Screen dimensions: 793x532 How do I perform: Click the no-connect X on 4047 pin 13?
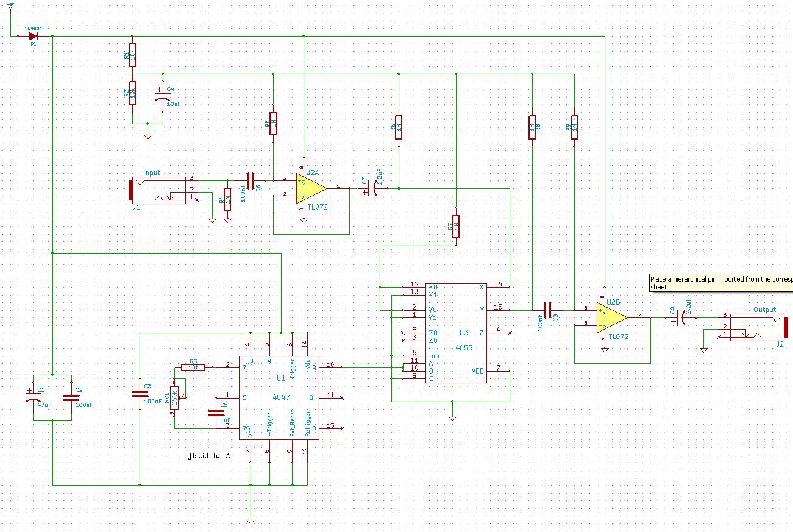[341, 428]
